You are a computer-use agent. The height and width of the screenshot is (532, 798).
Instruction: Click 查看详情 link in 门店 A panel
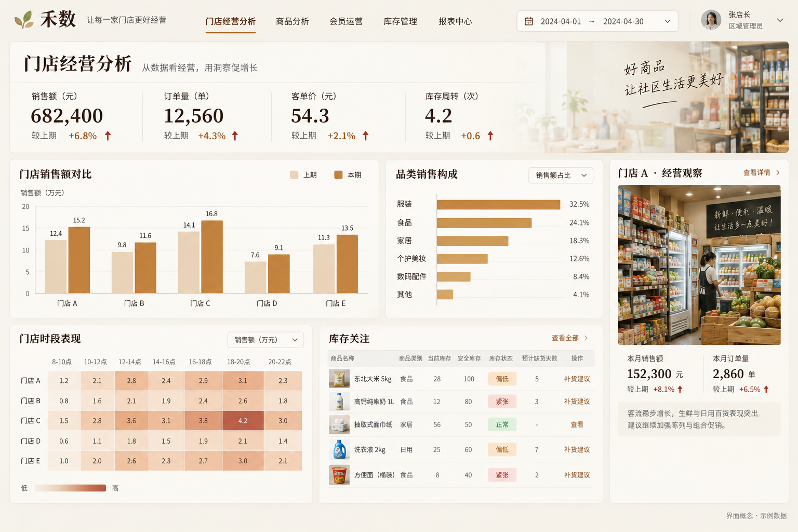click(757, 172)
